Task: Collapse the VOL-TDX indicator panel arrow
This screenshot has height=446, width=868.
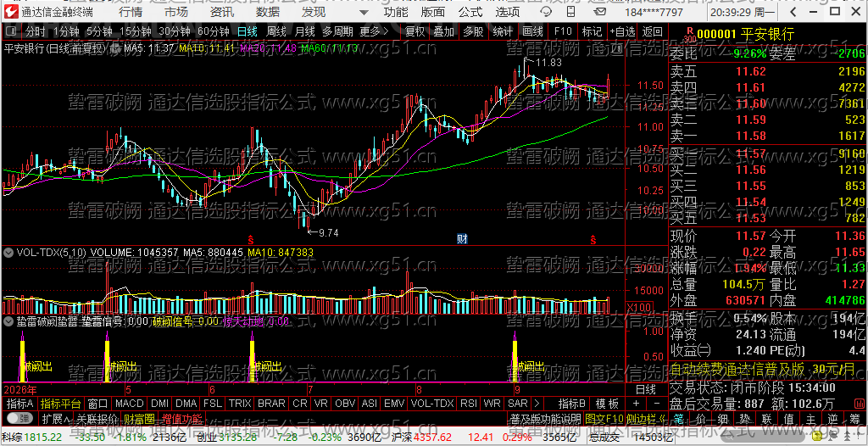Action: (x=8, y=252)
